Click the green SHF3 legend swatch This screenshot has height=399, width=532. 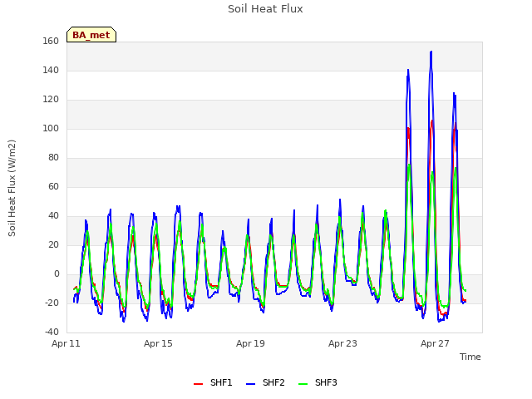click(x=303, y=384)
